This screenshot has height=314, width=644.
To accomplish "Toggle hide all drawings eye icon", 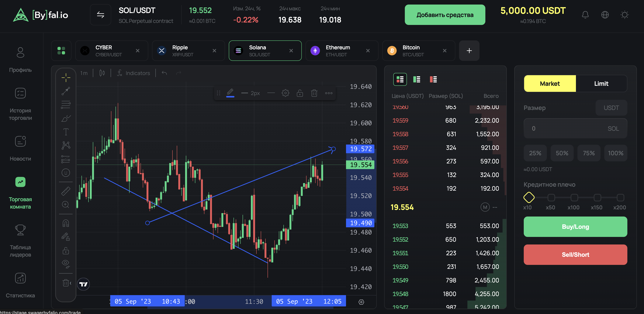I will [x=66, y=264].
